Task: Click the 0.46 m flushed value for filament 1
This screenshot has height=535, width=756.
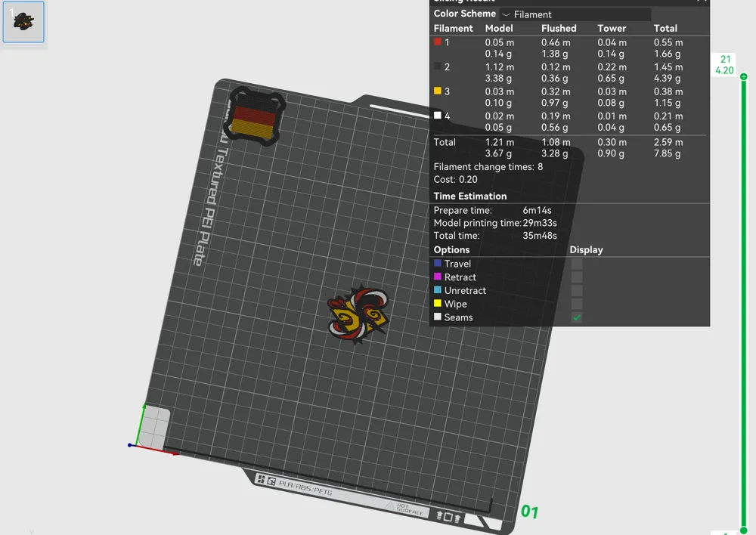Action: pos(556,42)
